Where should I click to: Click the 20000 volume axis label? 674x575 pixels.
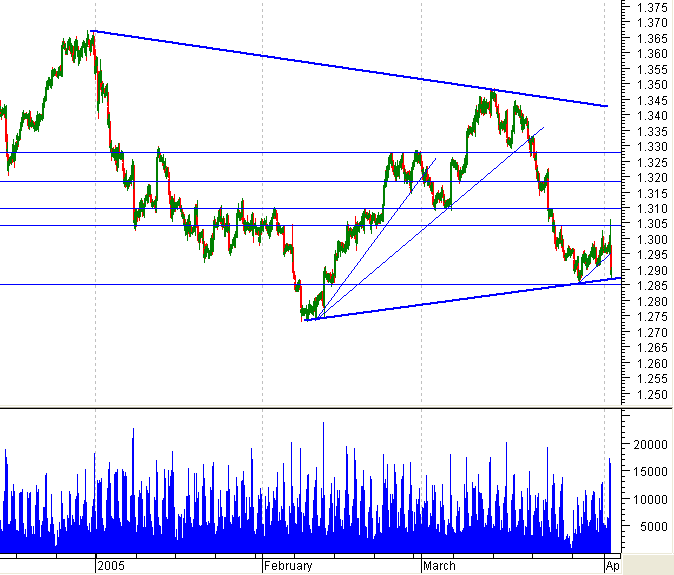[650, 445]
